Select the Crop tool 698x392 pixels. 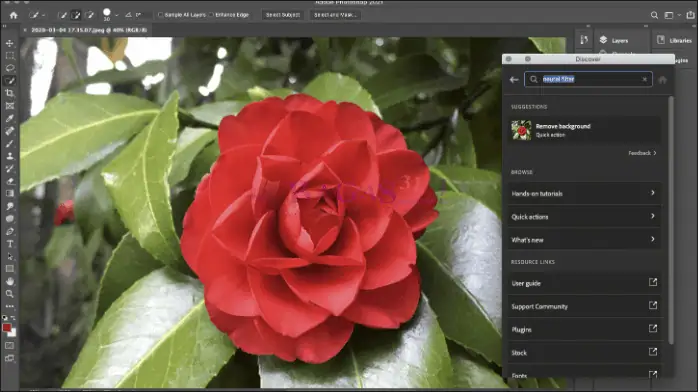(x=9, y=93)
